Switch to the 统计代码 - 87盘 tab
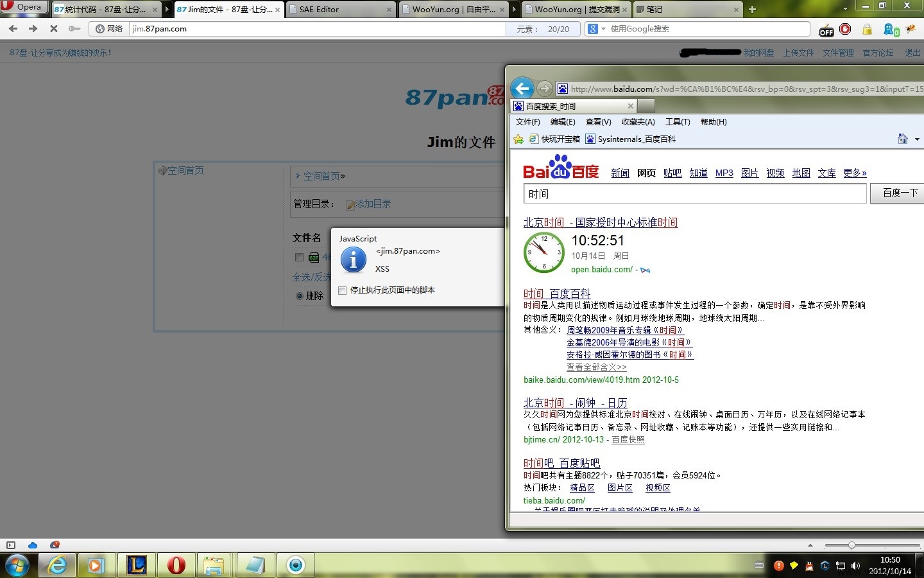The width and height of the screenshot is (924, 578). (105, 10)
